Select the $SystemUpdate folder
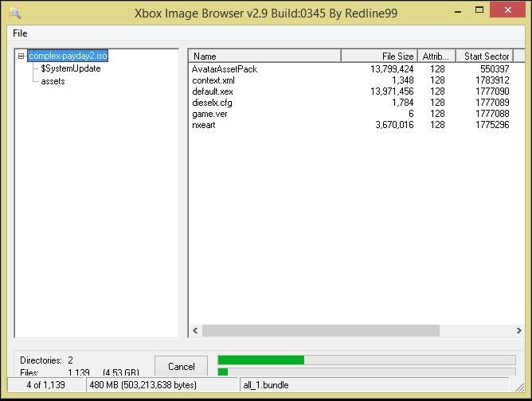 70,68
